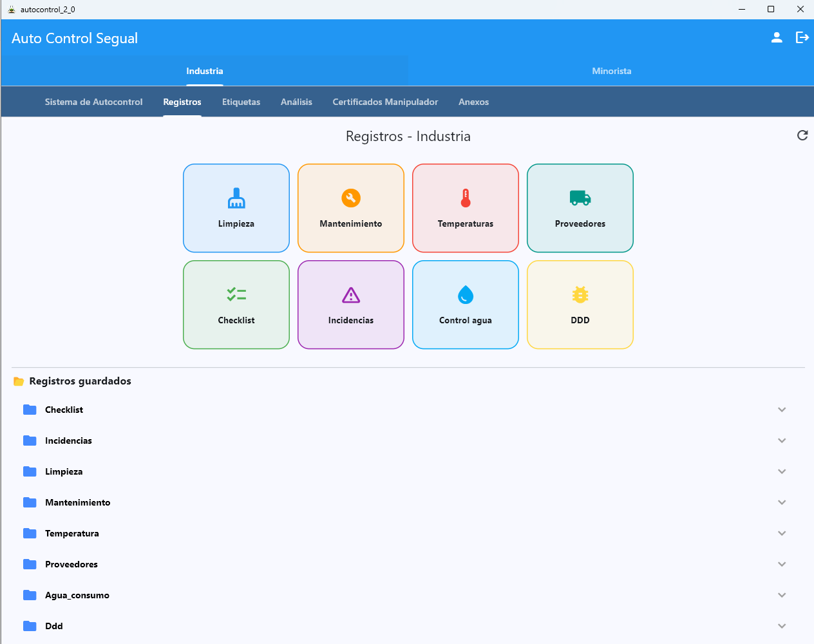The width and height of the screenshot is (814, 644).
Task: Open the Temperaturas card label
Action: click(x=466, y=223)
